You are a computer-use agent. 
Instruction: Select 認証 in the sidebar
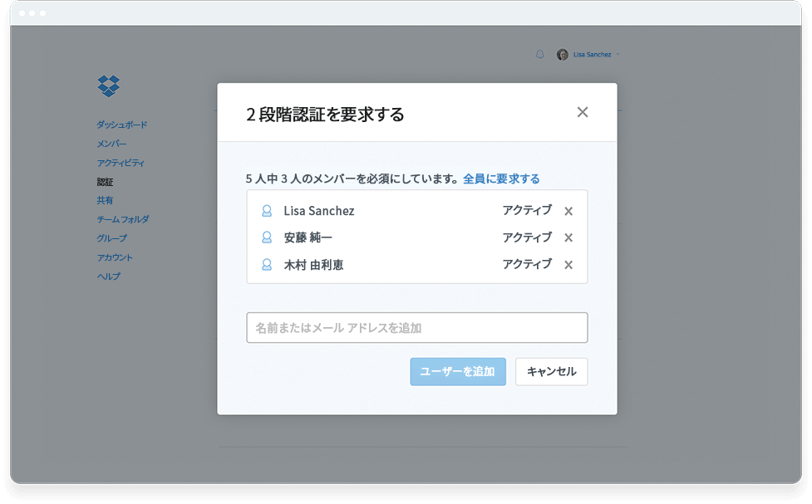106,181
